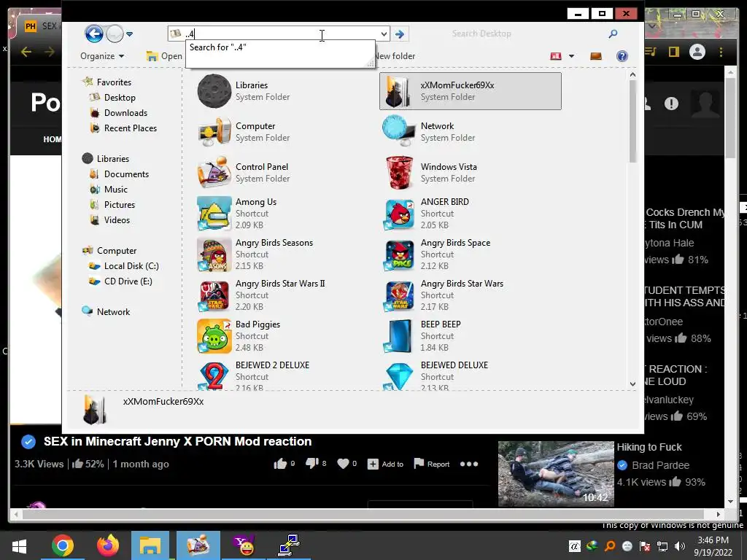Click the Explorer forward navigation button

tap(115, 34)
